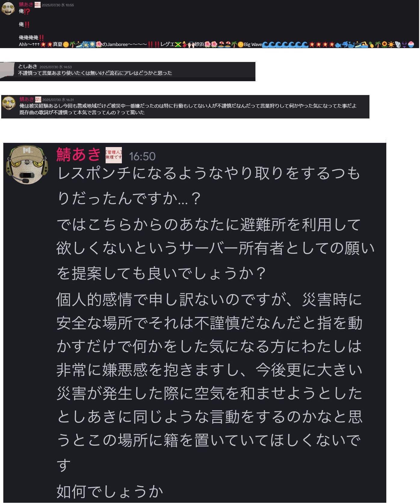This screenshot has width=420, height=504.
Task: Click the 2025/07/30 水 10:55 timestamp
Action: tap(58, 5)
